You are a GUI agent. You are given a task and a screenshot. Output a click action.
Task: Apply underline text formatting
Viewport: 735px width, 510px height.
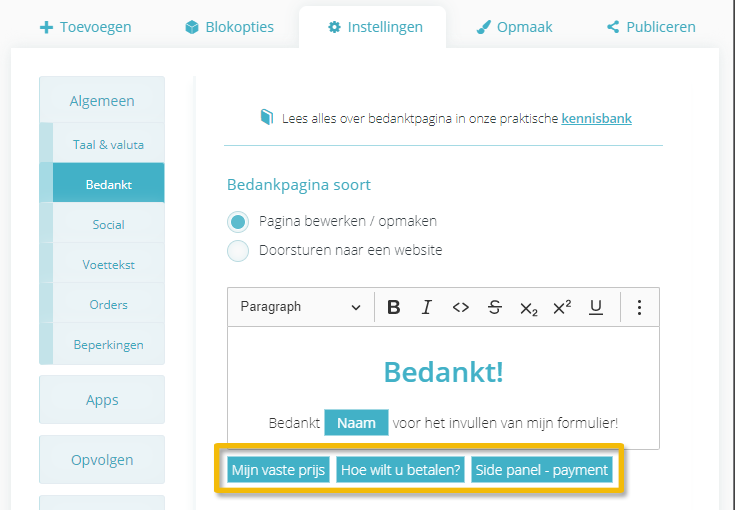(x=596, y=307)
